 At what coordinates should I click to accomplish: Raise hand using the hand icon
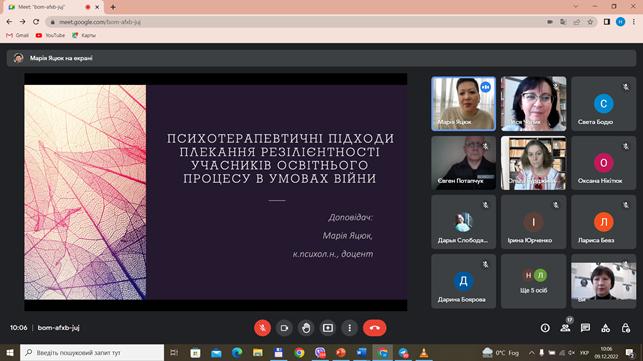[306, 328]
